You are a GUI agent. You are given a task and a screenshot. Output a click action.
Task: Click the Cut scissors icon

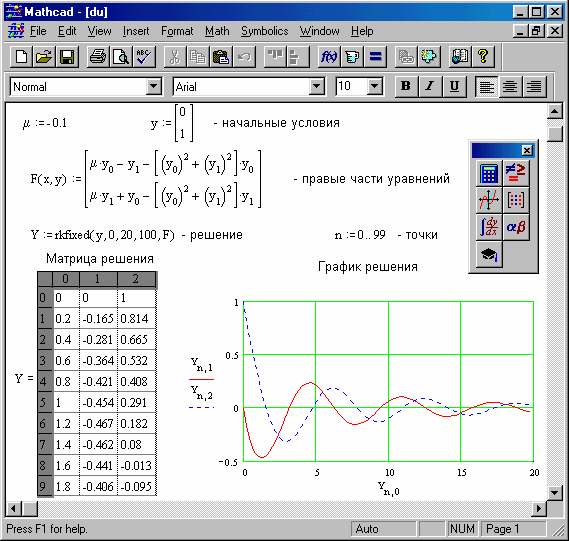tap(175, 57)
